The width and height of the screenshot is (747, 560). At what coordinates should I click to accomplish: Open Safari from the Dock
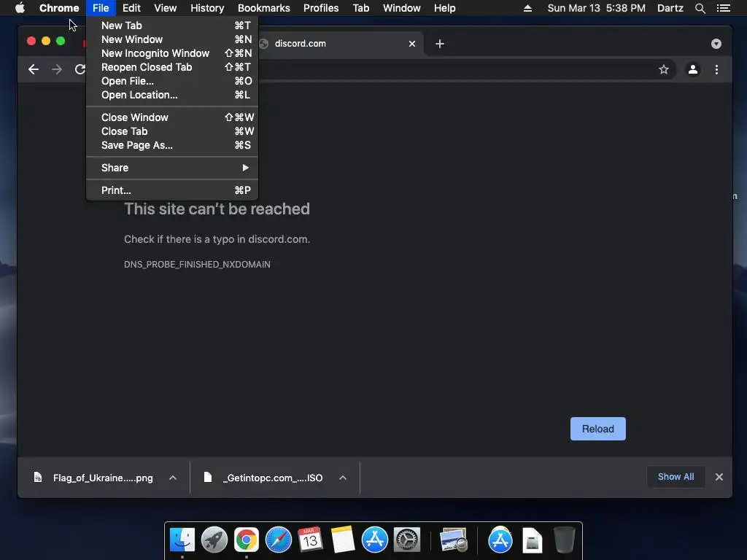(x=278, y=540)
